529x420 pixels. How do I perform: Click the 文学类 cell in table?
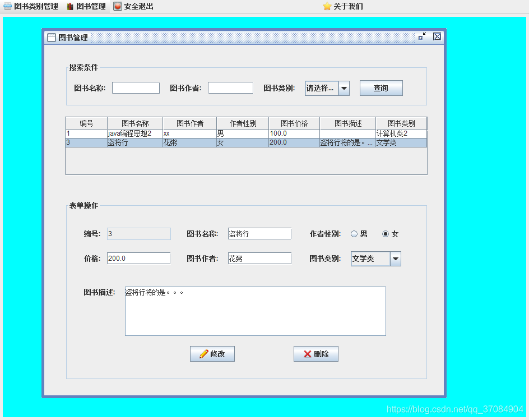coord(401,143)
